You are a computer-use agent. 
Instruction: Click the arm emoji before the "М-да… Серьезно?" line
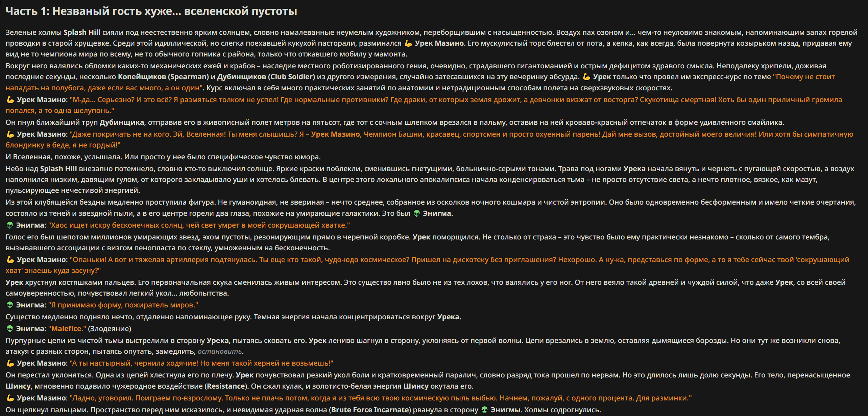pyautogui.click(x=10, y=100)
